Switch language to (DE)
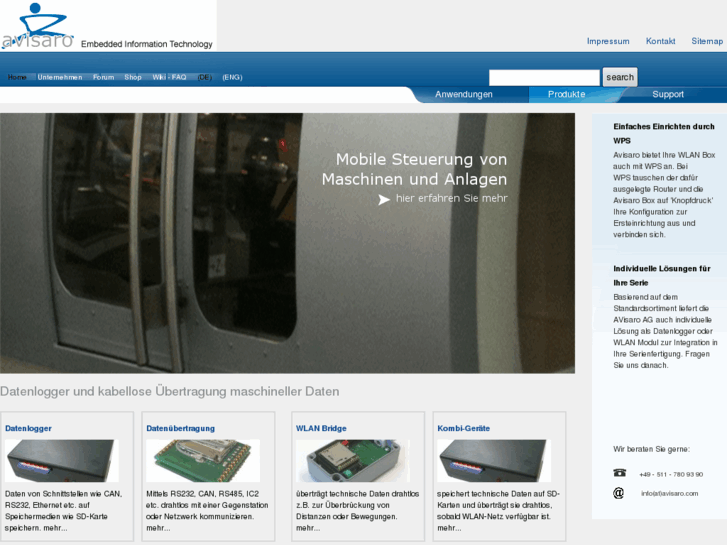The width and height of the screenshot is (727, 545). pos(205,77)
